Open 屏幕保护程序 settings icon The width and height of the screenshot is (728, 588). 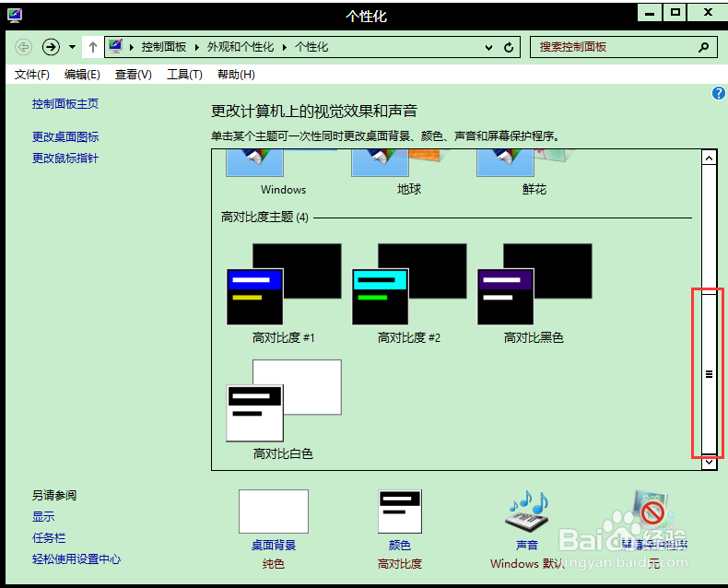pyautogui.click(x=652, y=512)
